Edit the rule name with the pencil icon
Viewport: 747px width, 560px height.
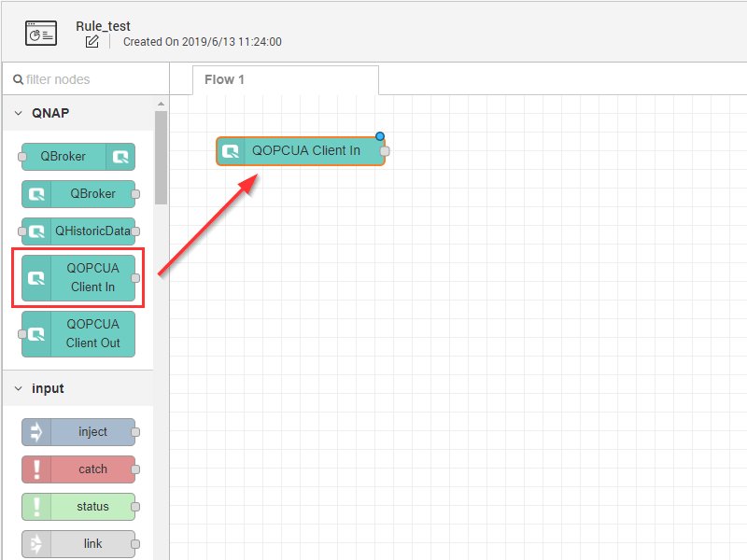point(92,42)
